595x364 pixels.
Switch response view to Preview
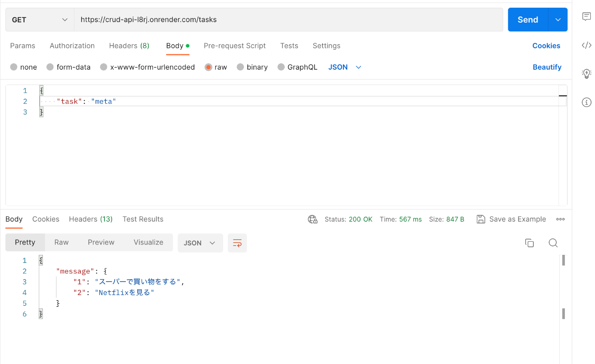101,243
